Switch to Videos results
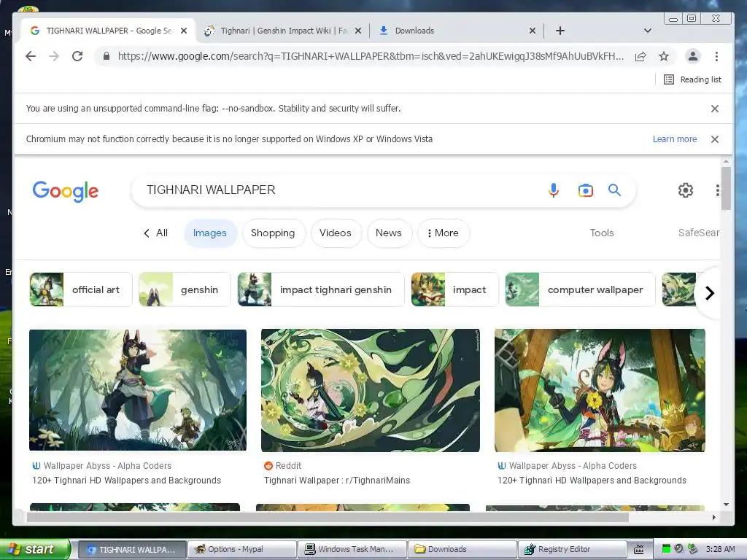 (336, 233)
